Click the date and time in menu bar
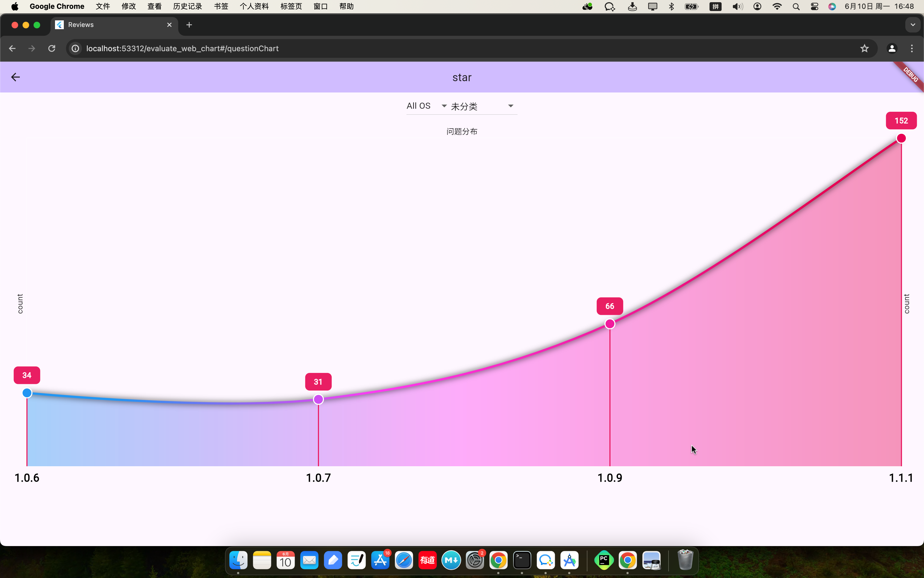Viewport: 924px width, 578px height. [879, 7]
